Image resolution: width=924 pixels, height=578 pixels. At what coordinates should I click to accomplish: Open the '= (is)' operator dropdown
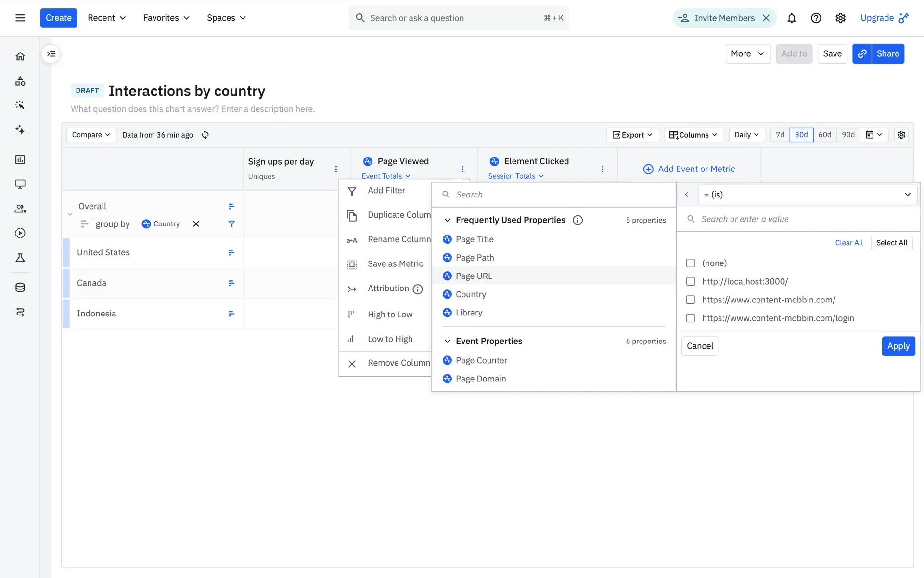[807, 195]
